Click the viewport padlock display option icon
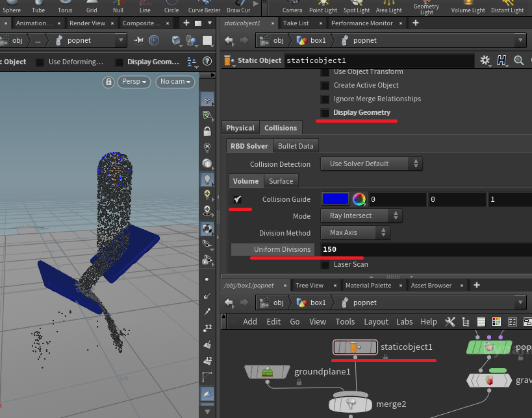The height and width of the screenshot is (418, 532). (207, 131)
